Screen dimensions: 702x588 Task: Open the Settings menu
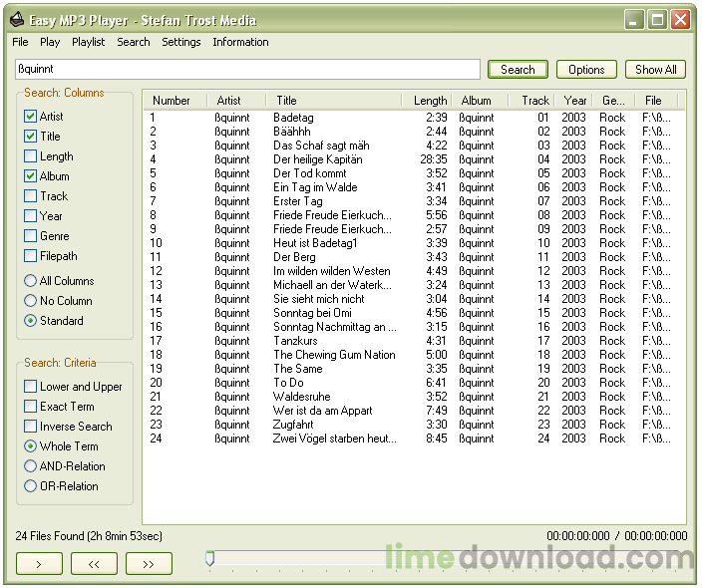coord(180,42)
